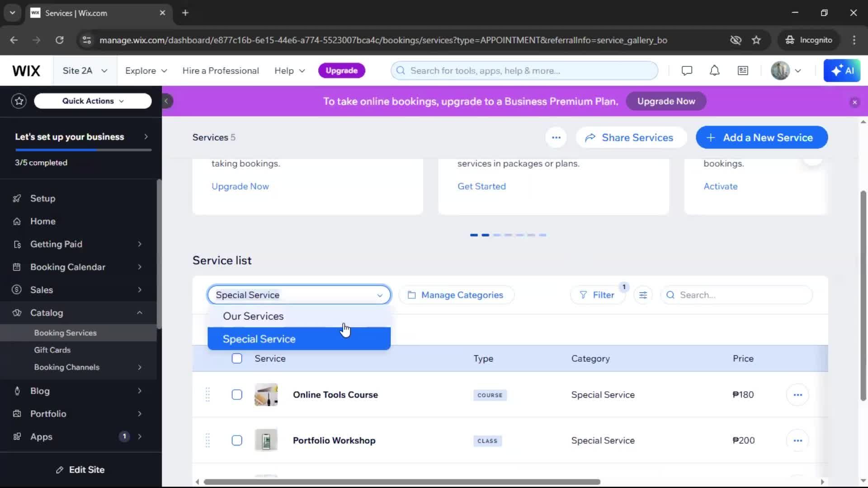Click Upgrade Now in purple banner

(x=666, y=101)
